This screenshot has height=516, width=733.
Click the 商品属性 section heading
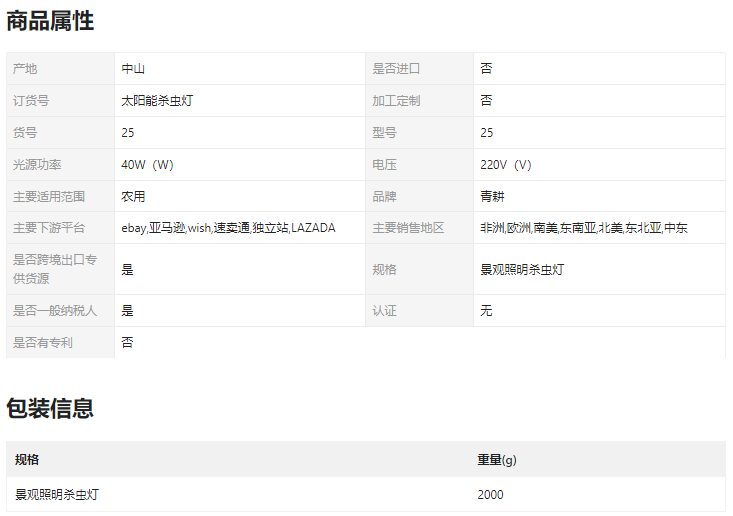point(50,20)
